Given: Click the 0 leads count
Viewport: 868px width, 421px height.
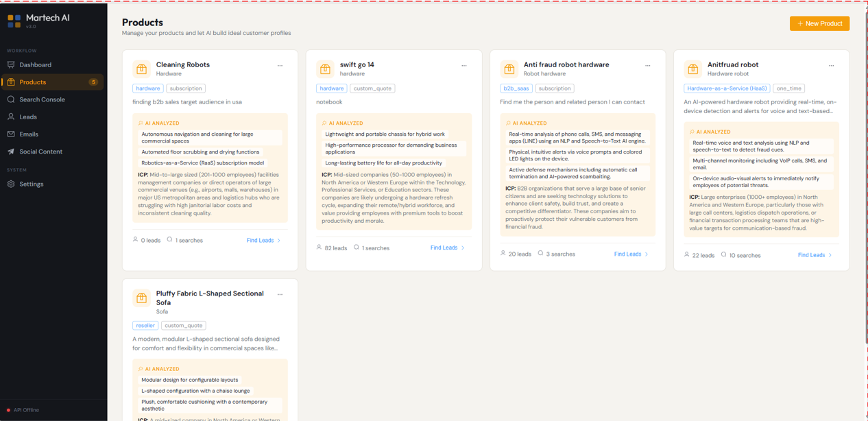Looking at the screenshot, I should 147,241.
